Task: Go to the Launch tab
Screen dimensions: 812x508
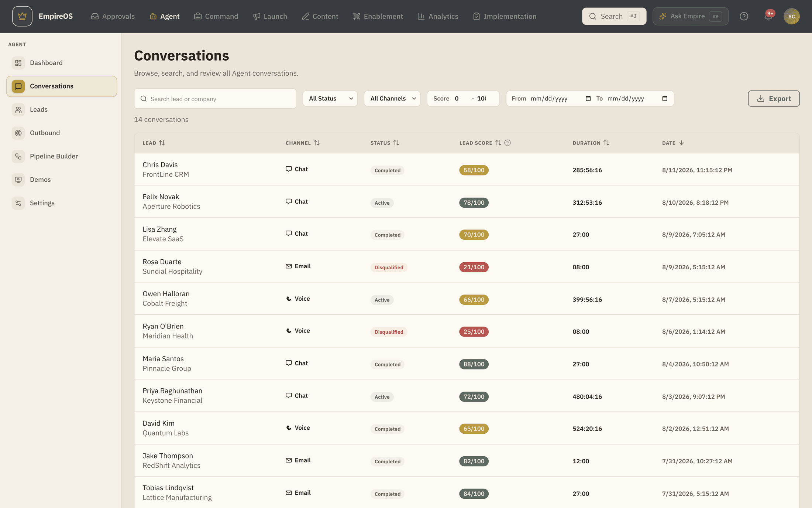Action: (x=270, y=16)
